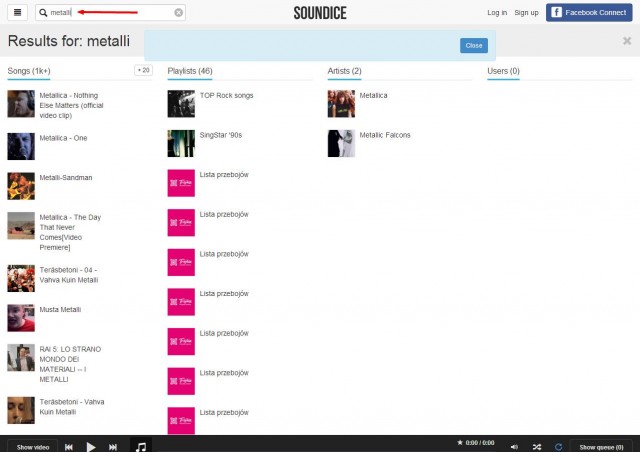Play the Metallica - One song
The width and height of the screenshot is (640, 452).
click(63, 138)
